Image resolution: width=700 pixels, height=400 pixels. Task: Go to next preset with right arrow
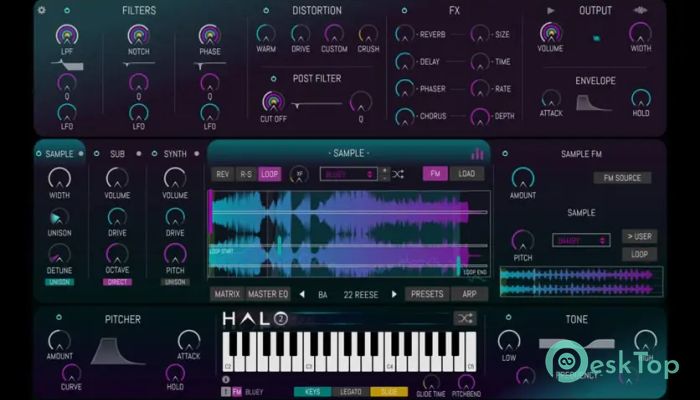coord(394,294)
